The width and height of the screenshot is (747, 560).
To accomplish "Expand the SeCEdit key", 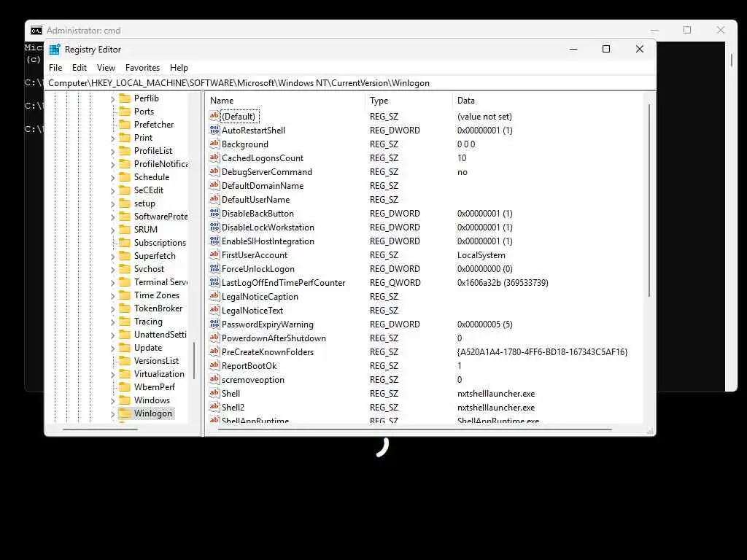I will click(x=112, y=191).
